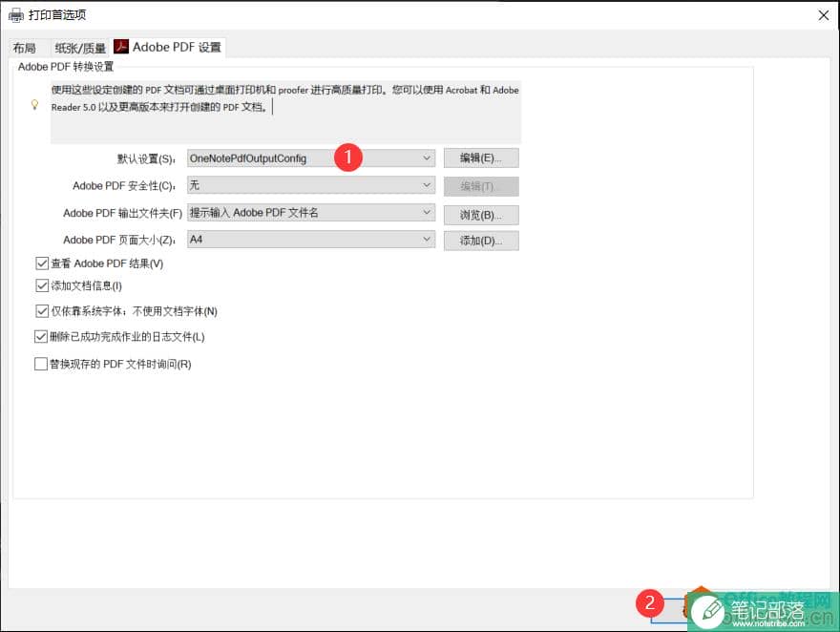
Task: Open the Adobe PDF 输出文件夹 dropdown
Action: 311,213
